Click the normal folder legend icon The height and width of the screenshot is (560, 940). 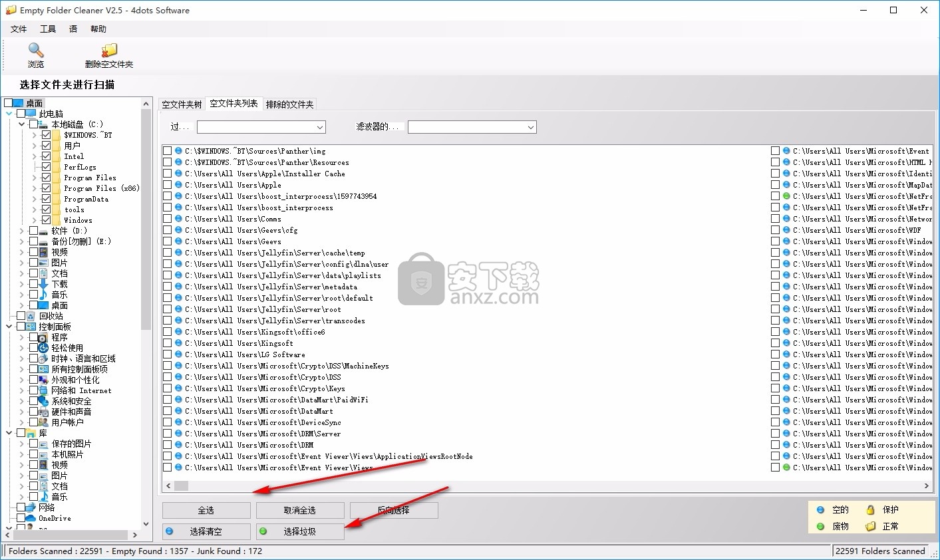(870, 526)
